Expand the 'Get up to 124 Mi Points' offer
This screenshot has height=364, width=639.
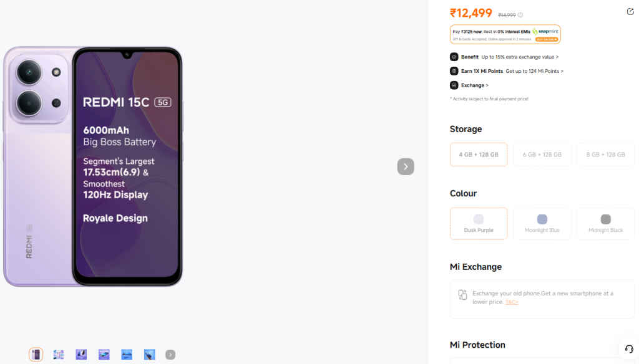coord(535,70)
